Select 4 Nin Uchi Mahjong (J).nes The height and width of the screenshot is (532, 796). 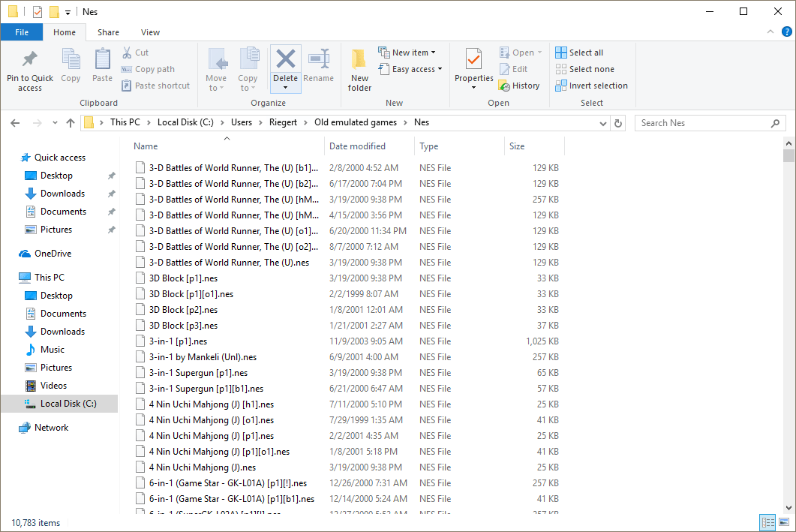click(202, 467)
